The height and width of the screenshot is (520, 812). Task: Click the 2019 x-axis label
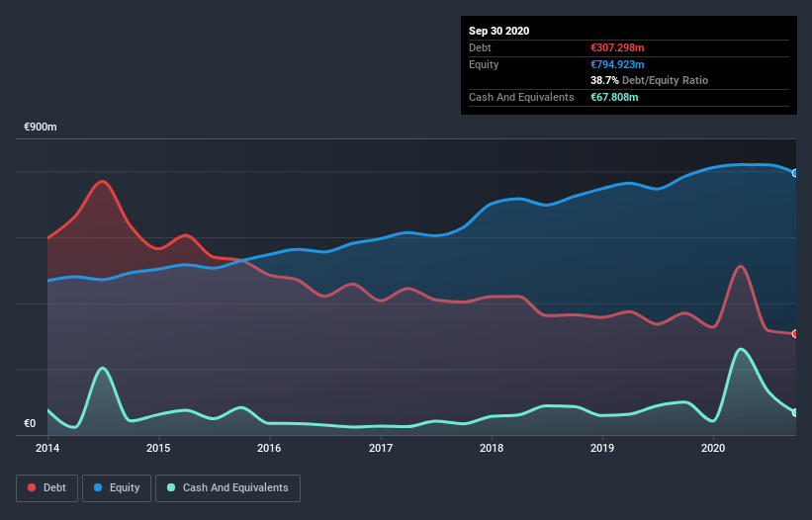click(602, 448)
